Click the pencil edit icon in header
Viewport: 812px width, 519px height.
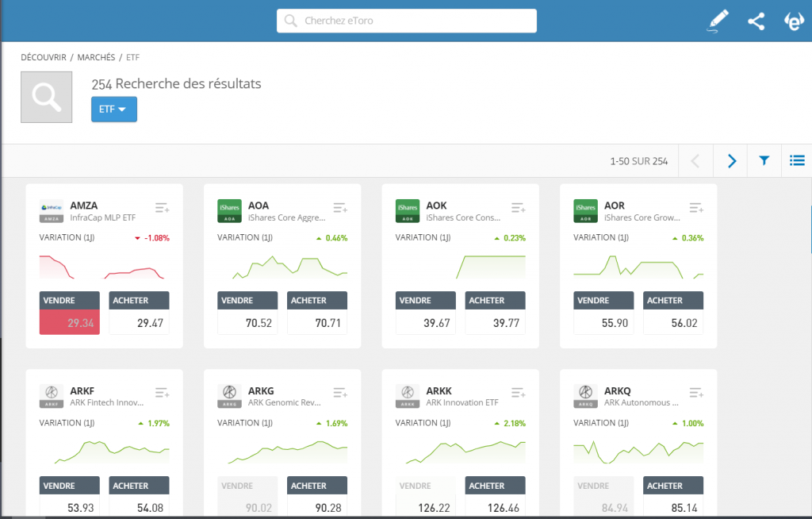(x=718, y=21)
